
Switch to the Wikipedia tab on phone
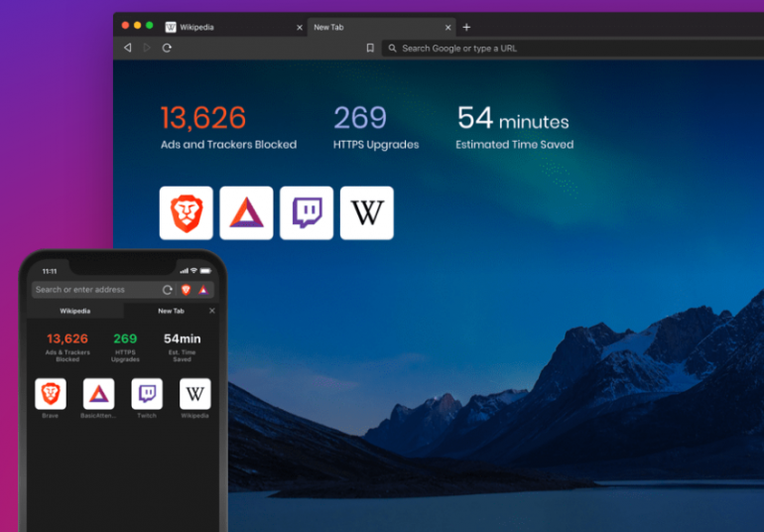[75, 311]
